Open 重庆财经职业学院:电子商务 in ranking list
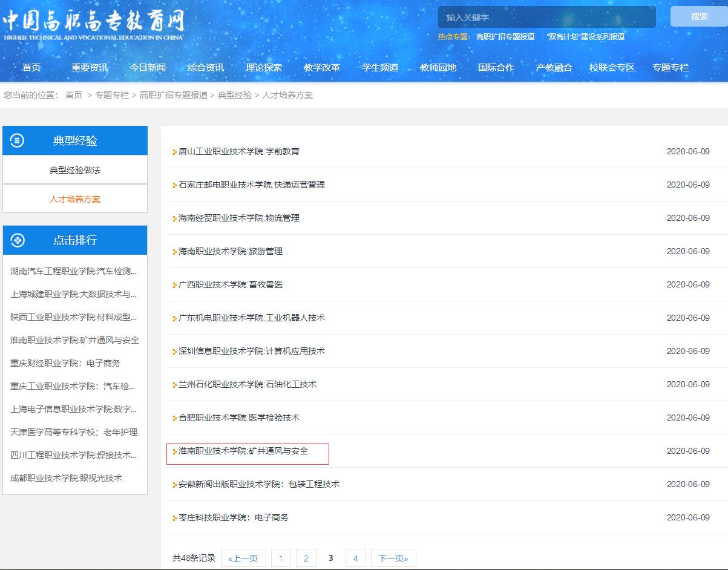Screen dimensions: 728x570 pos(65,363)
